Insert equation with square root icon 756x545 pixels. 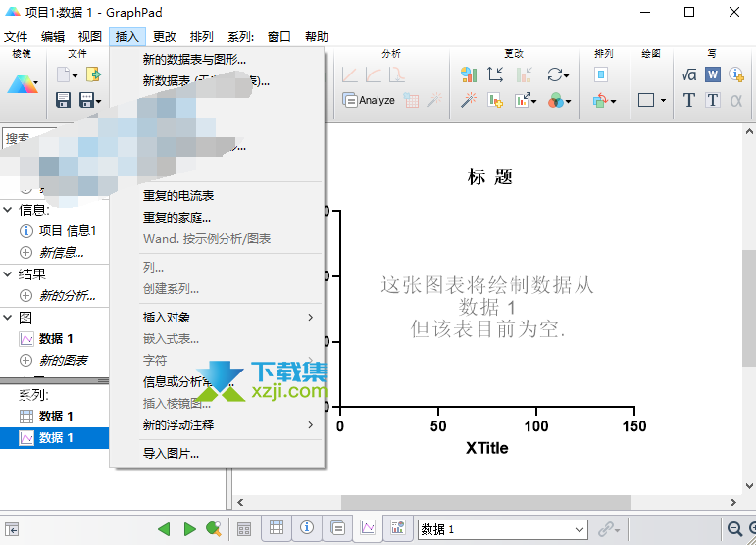pyautogui.click(x=689, y=74)
